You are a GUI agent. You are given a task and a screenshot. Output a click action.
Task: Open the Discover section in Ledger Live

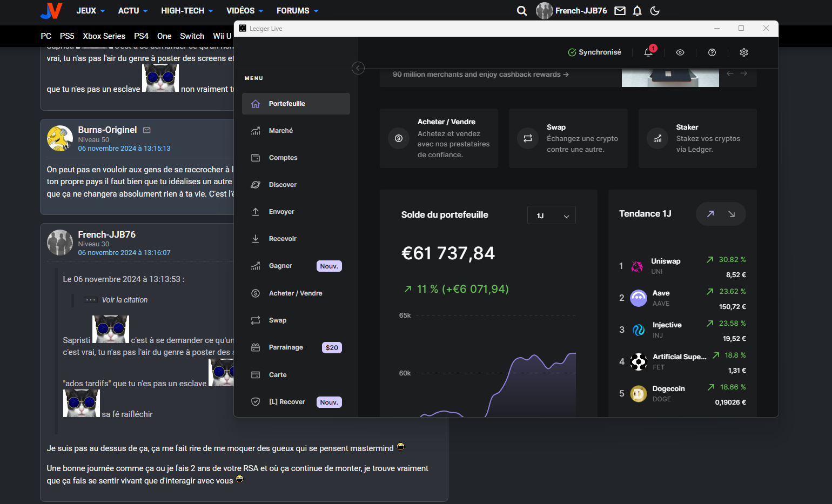(296, 185)
